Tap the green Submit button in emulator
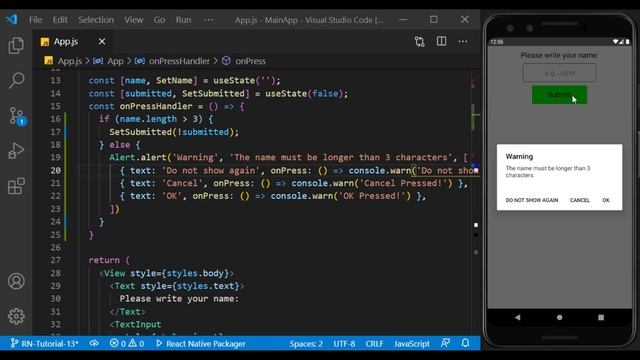The height and width of the screenshot is (360, 640). tap(559, 95)
